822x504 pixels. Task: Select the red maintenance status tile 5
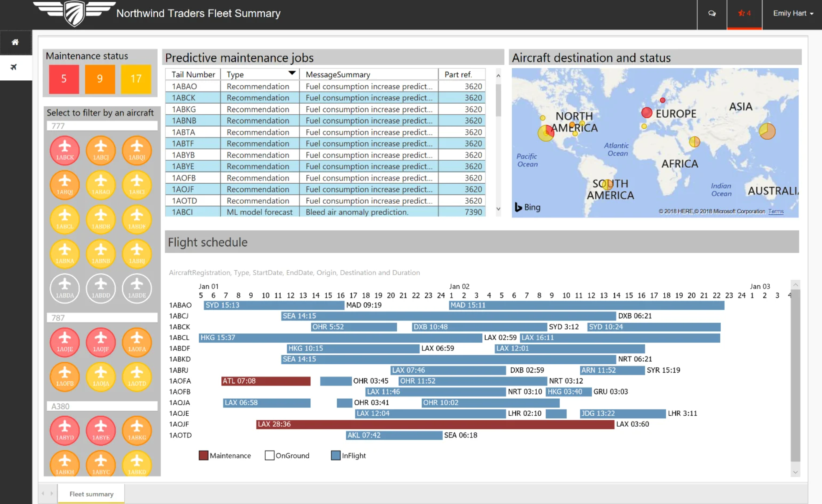(64, 79)
